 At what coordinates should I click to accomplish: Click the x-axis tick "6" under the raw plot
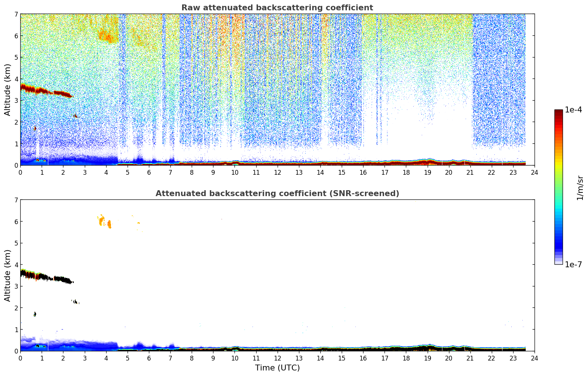click(x=149, y=173)
